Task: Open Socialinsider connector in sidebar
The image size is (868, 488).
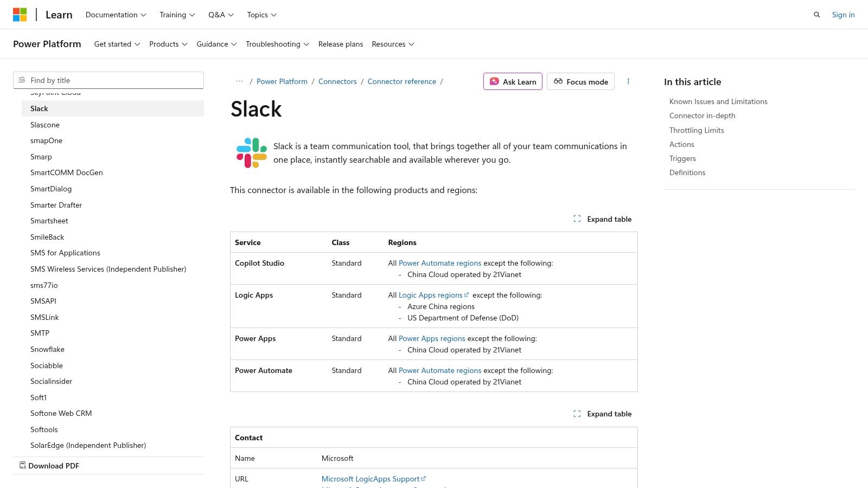Action: 52,381
